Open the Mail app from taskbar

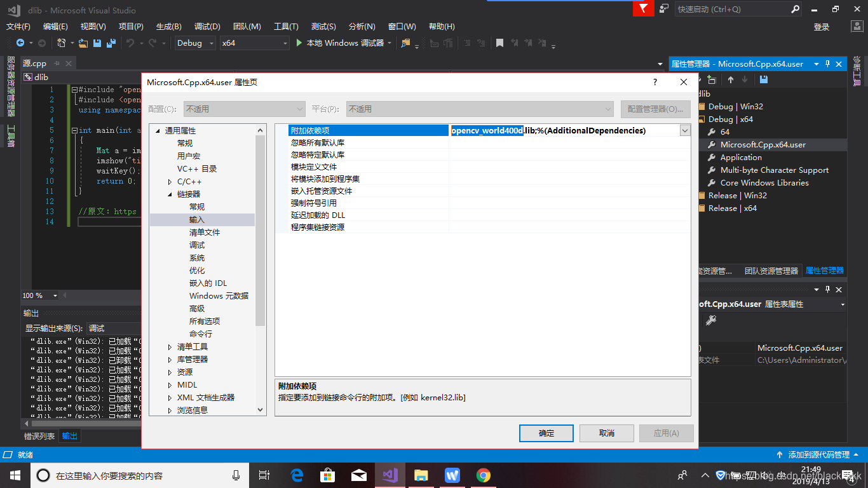pyautogui.click(x=359, y=475)
